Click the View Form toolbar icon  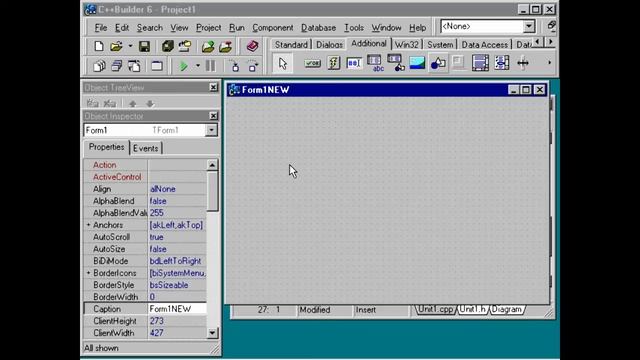(117, 65)
